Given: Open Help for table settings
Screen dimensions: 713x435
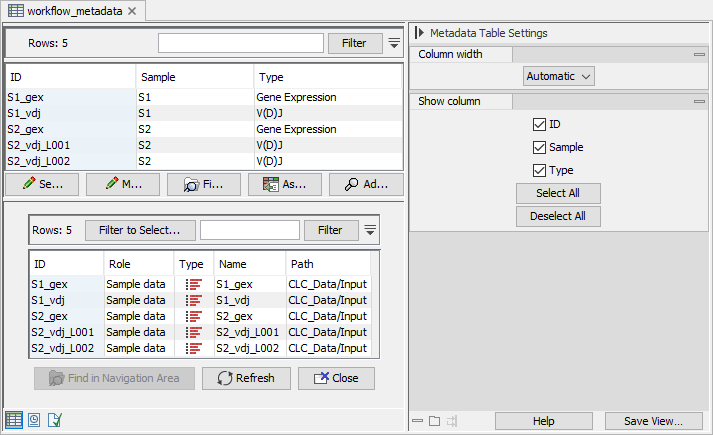Looking at the screenshot, I should point(544,421).
